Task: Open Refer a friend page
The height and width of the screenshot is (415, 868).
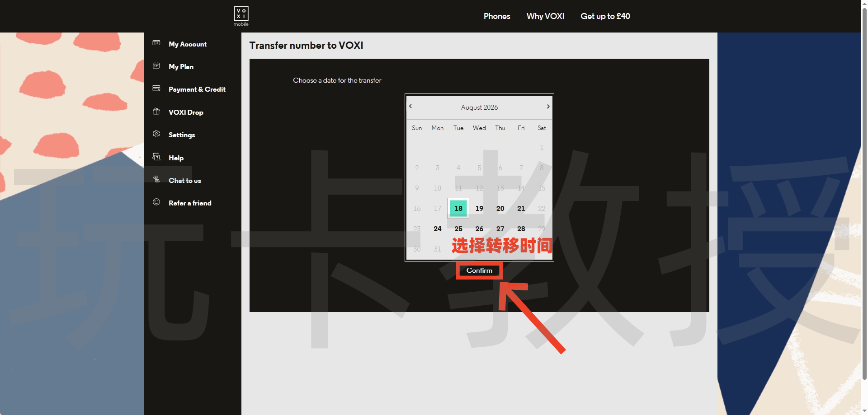Action: 190,203
